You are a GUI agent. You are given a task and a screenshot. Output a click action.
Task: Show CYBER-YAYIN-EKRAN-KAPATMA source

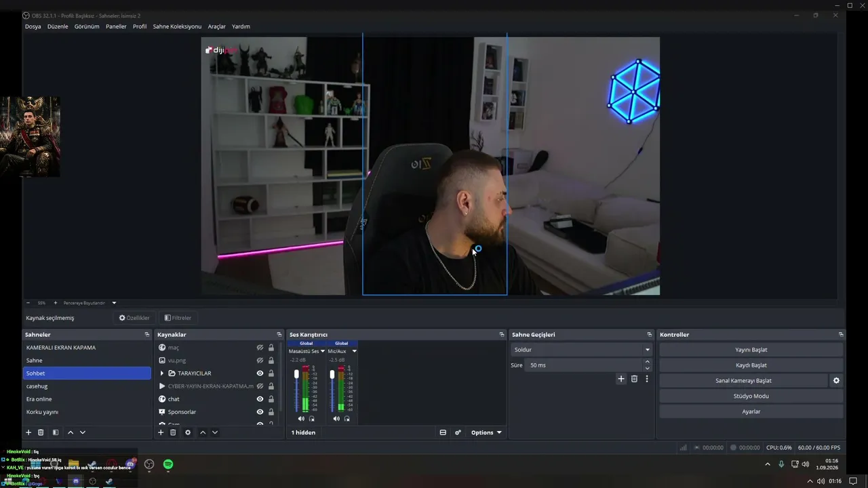pyautogui.click(x=260, y=386)
